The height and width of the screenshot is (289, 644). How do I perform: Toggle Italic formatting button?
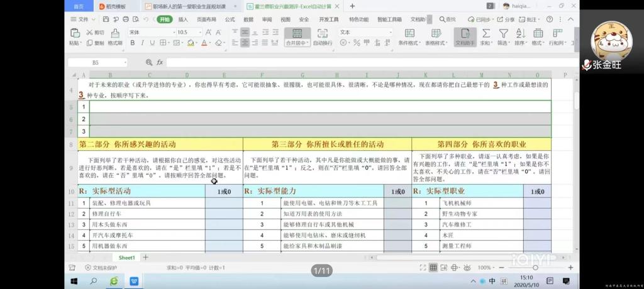point(143,43)
